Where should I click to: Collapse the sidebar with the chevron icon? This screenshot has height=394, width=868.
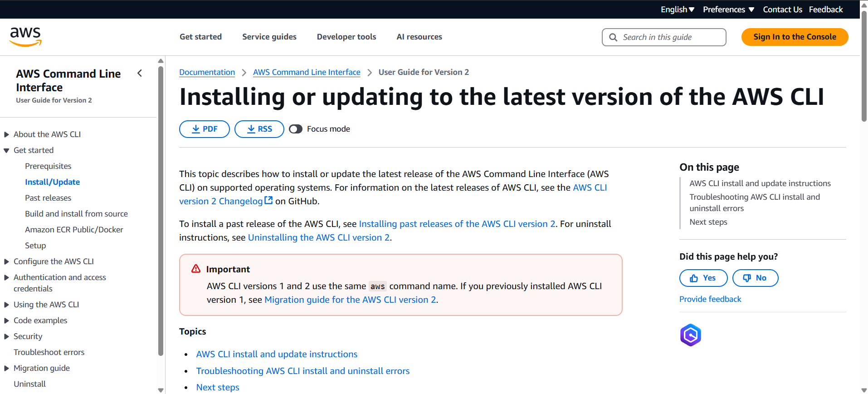point(140,73)
